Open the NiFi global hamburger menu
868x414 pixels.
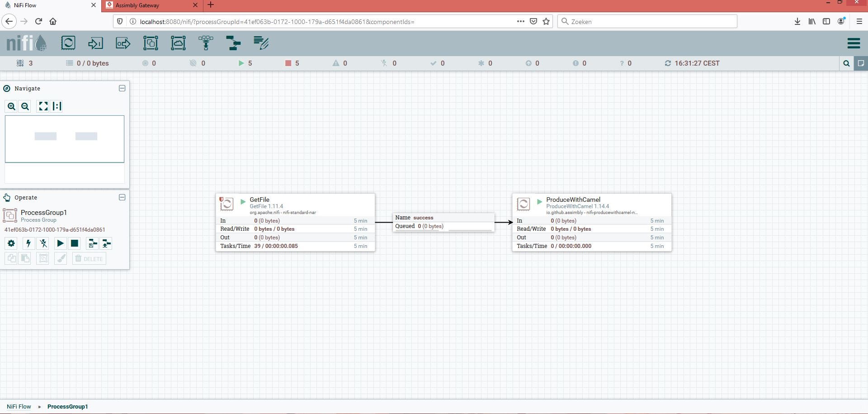pyautogui.click(x=854, y=43)
